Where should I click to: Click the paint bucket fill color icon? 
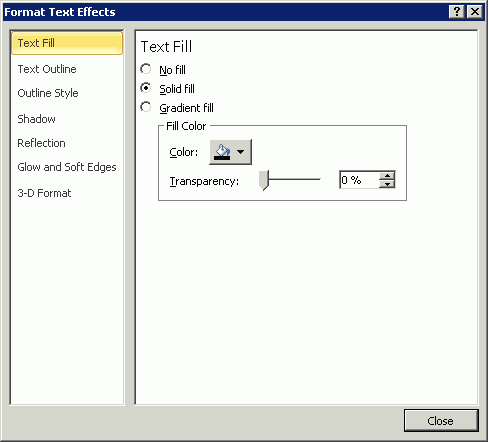click(222, 152)
